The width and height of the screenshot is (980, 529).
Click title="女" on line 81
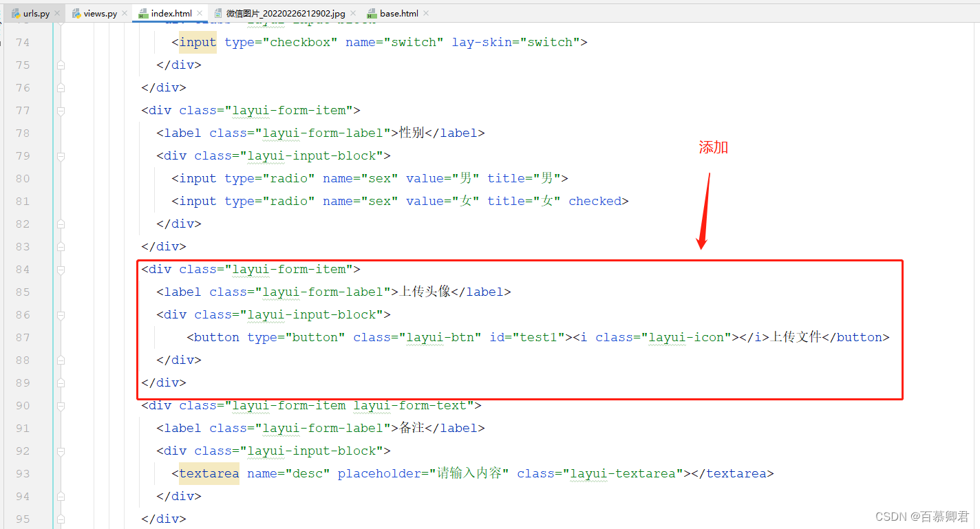pyautogui.click(x=524, y=202)
